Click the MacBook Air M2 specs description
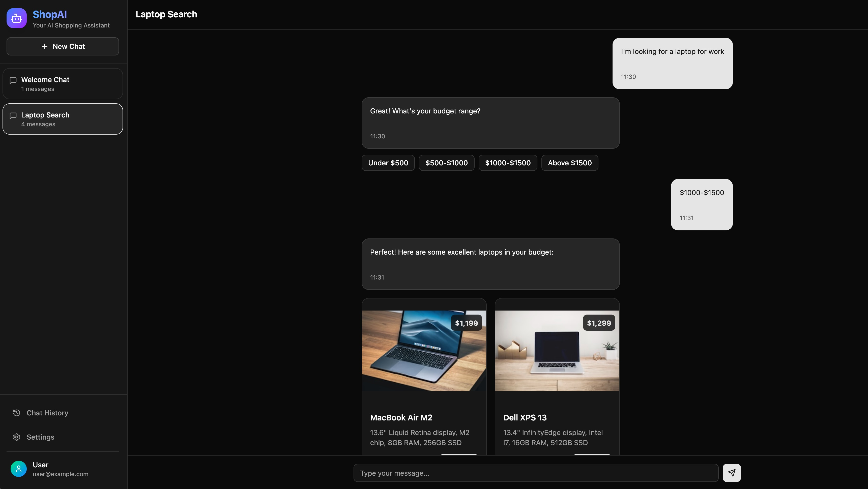 tap(420, 438)
